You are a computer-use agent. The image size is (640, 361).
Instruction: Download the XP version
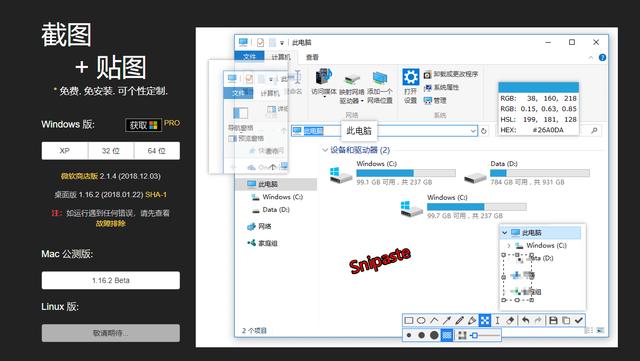tap(64, 151)
